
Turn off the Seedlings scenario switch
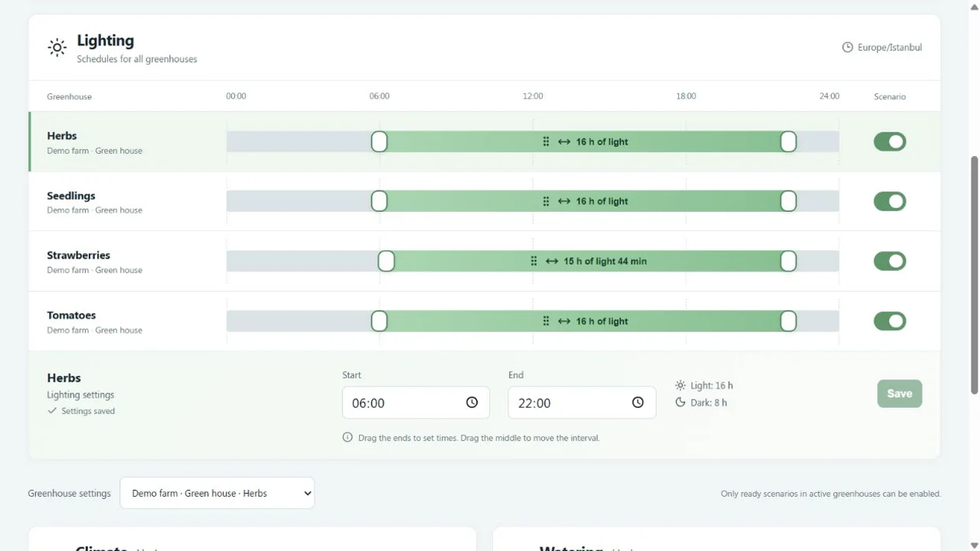(890, 201)
